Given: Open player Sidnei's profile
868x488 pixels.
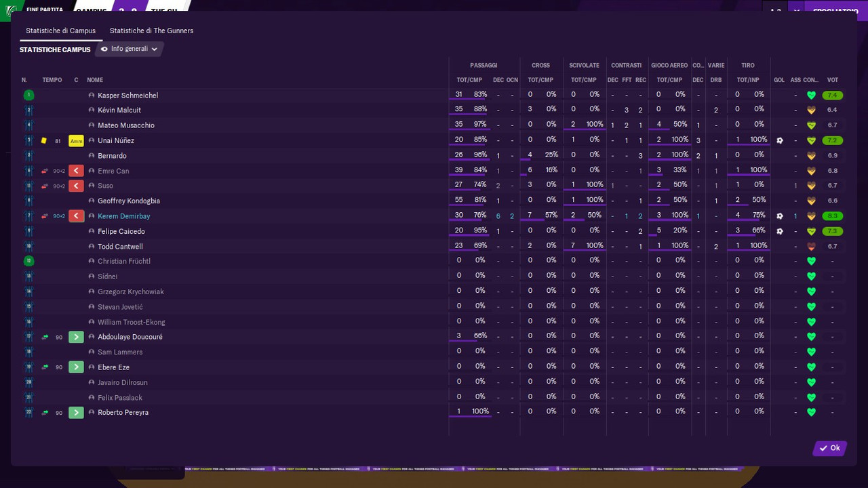Looking at the screenshot, I should pos(108,277).
